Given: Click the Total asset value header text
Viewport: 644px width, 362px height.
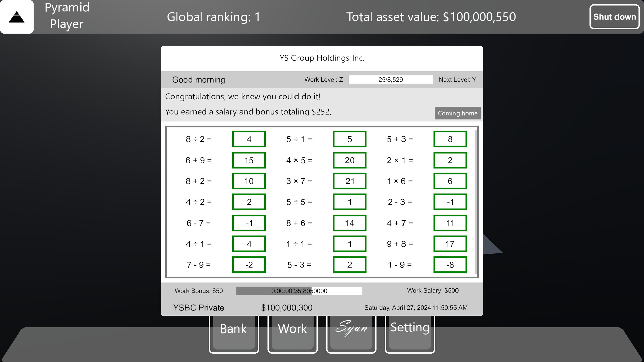Looking at the screenshot, I should click(x=431, y=17).
